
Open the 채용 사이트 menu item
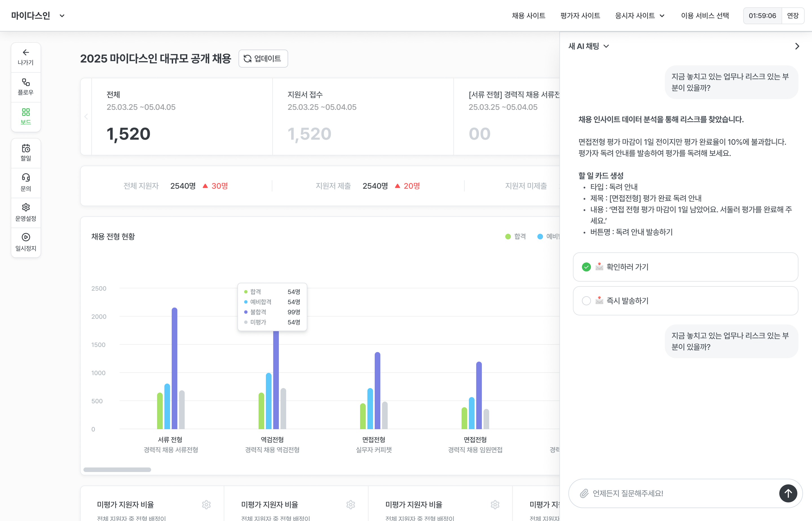pos(528,15)
